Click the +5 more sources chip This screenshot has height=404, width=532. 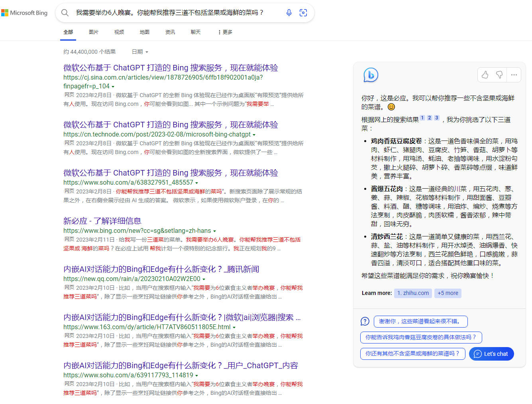(x=448, y=293)
